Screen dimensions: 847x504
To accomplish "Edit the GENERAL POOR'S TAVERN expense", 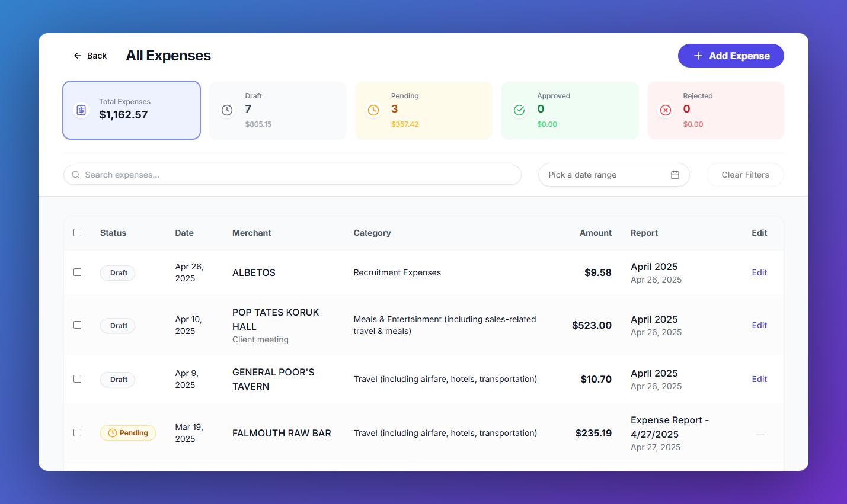I will coord(759,378).
